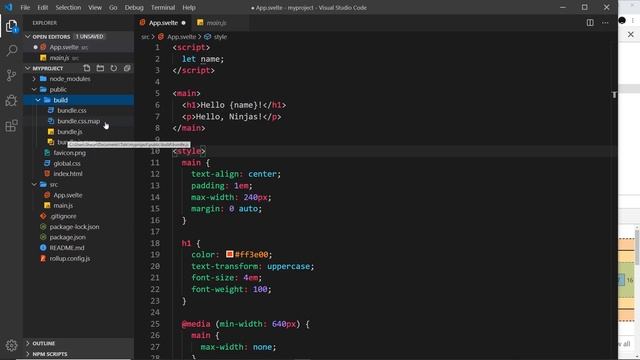Screen dimensions: 640x360
Task: Click line number 18 in the gutter
Action: point(155,243)
